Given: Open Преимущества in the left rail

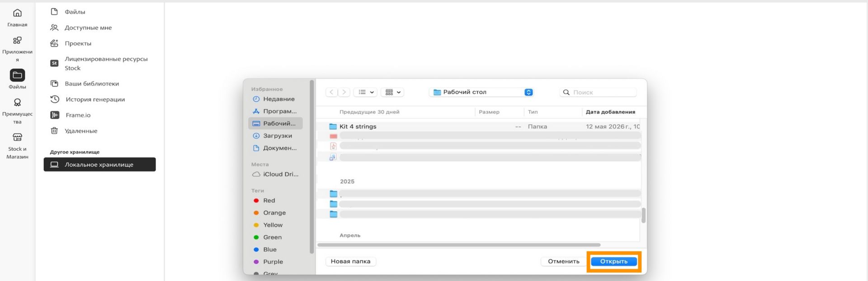Looking at the screenshot, I should coord(17,111).
